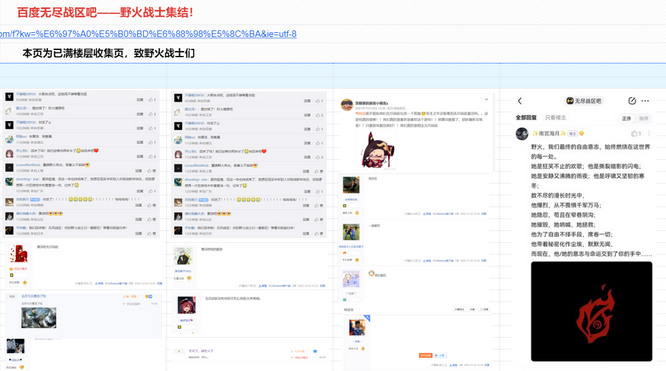Open the Baidu Tieba URL hyperlink
Screen dimensions: 666x371
pos(148,34)
